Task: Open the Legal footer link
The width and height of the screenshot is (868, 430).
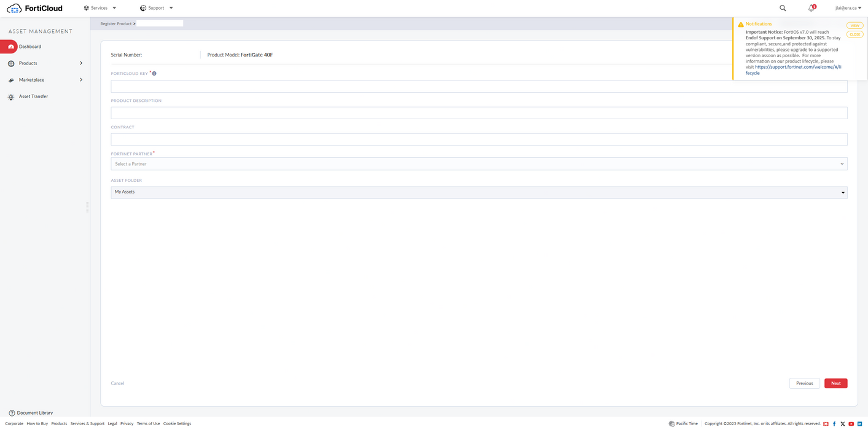Action: click(112, 423)
